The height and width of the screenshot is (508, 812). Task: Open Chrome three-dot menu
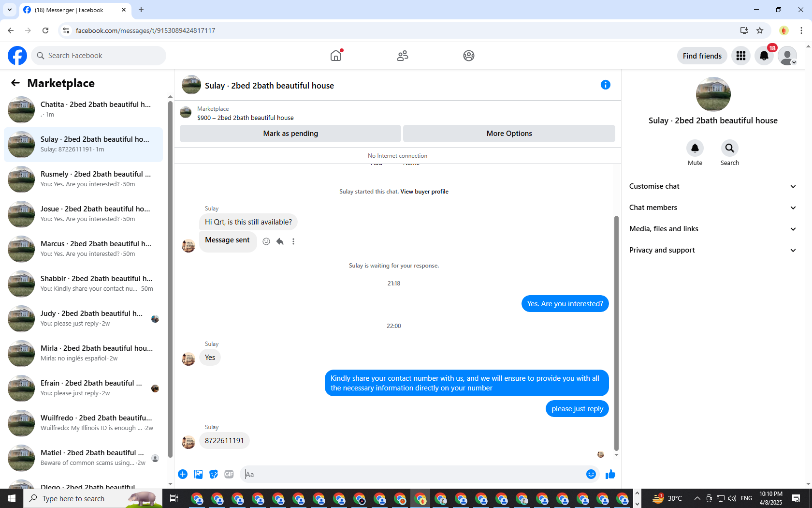coord(801,30)
